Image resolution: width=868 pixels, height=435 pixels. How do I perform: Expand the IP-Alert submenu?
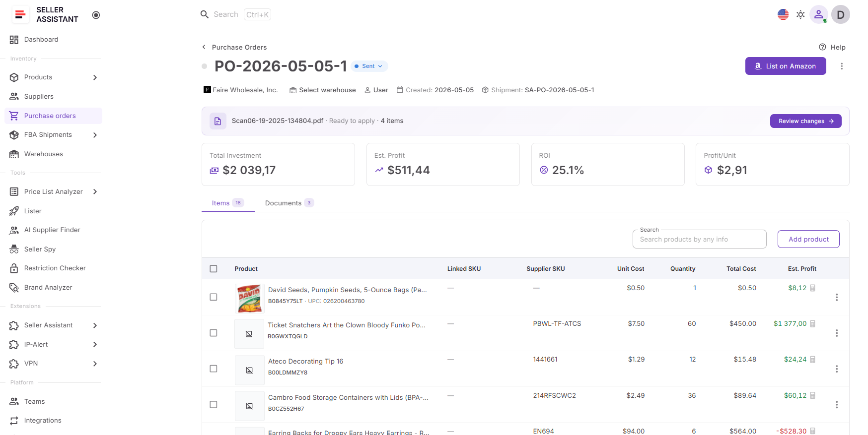click(95, 344)
